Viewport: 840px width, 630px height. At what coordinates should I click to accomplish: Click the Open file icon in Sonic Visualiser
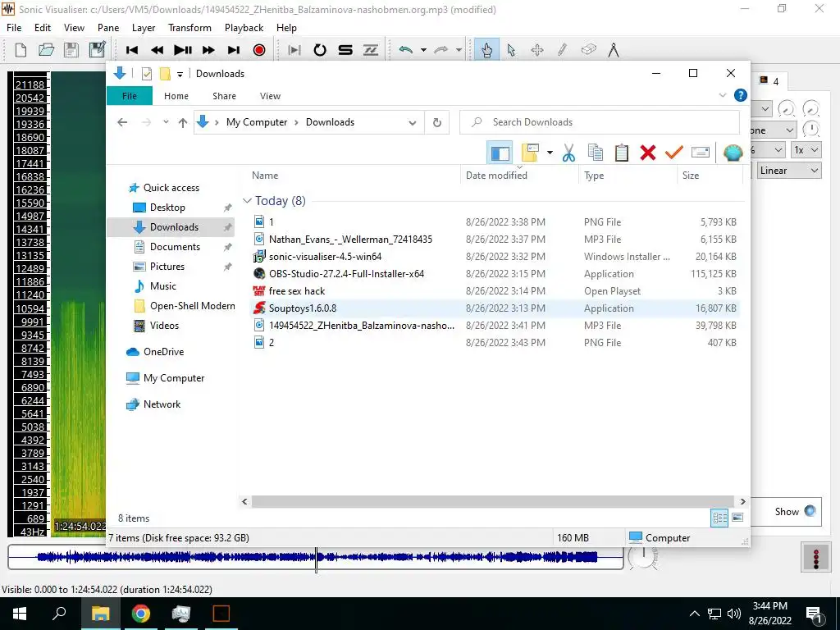point(46,50)
